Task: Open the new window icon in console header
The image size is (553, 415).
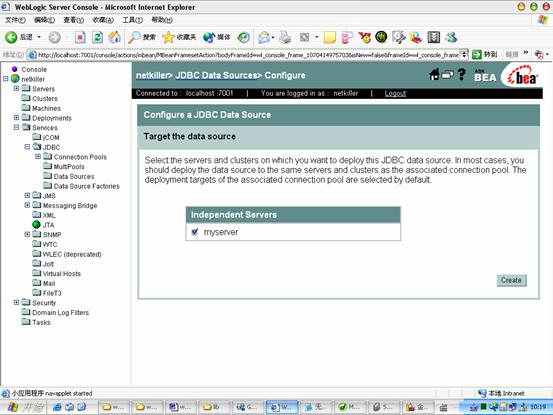Action: pos(448,75)
